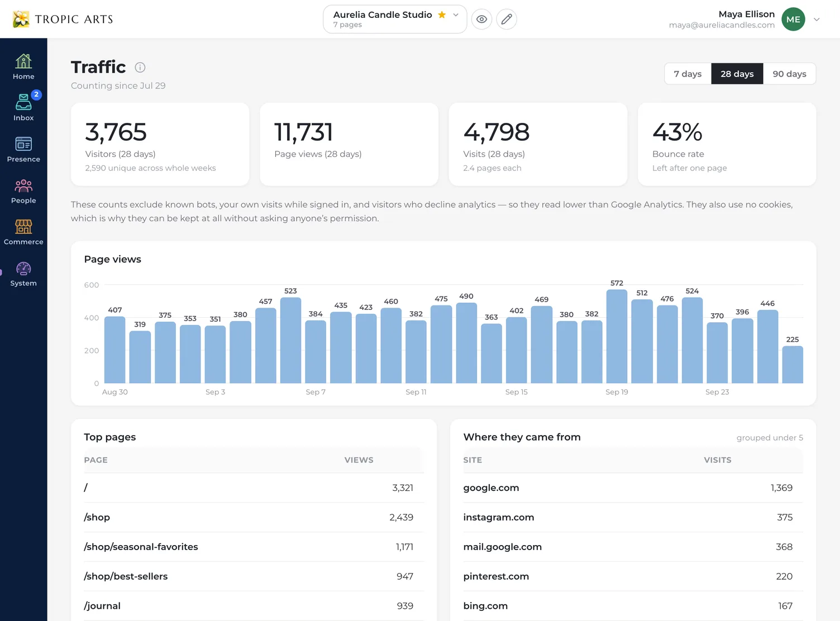Click the instagram.com referrer row
This screenshot has height=621, width=840.
(x=633, y=517)
